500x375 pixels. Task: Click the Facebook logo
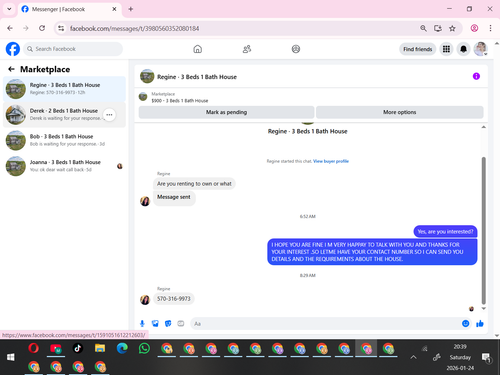click(x=13, y=49)
